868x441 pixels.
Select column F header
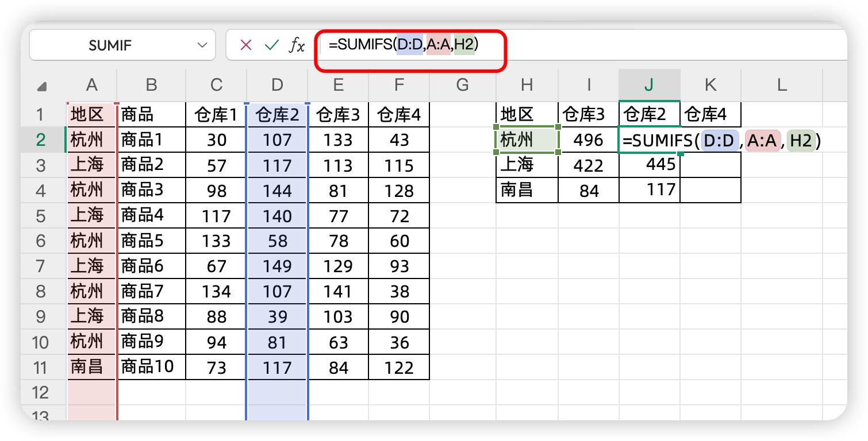tap(399, 86)
